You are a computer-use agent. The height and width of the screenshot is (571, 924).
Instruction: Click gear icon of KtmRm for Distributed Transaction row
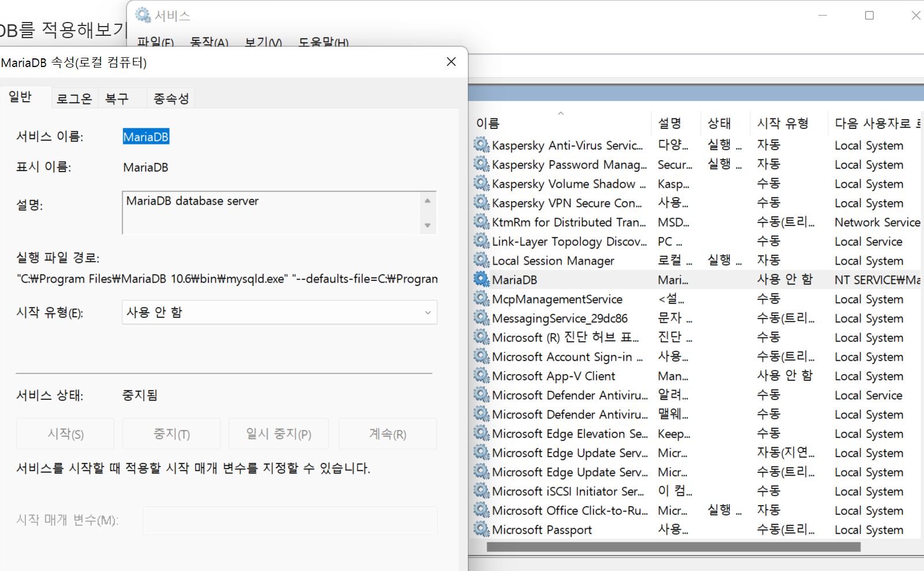coord(482,221)
